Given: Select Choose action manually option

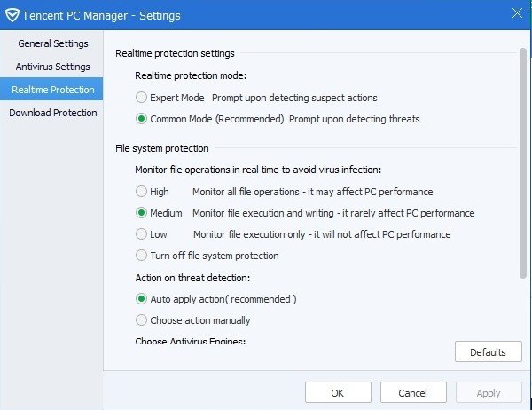Looking at the screenshot, I should (142, 320).
